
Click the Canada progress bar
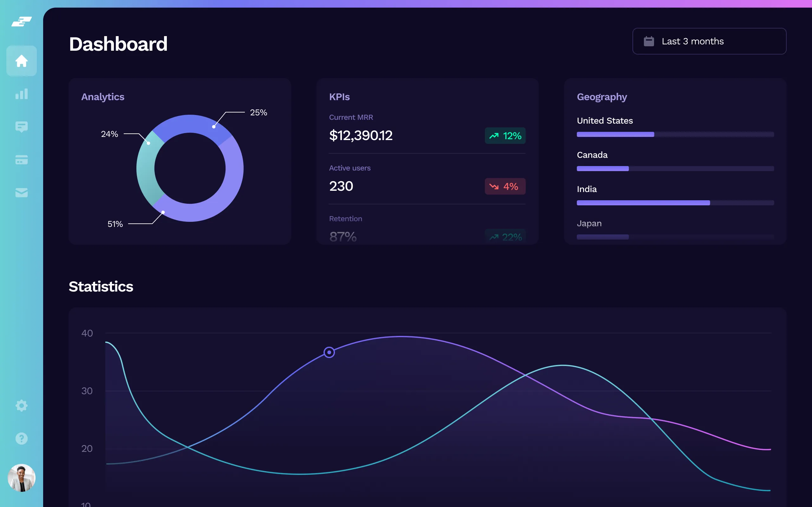tap(675, 169)
